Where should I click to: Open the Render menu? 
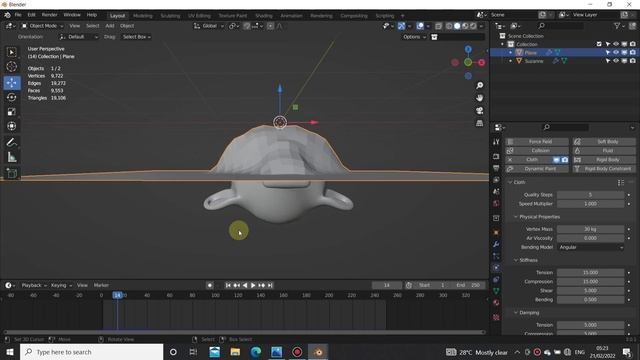(49, 15)
